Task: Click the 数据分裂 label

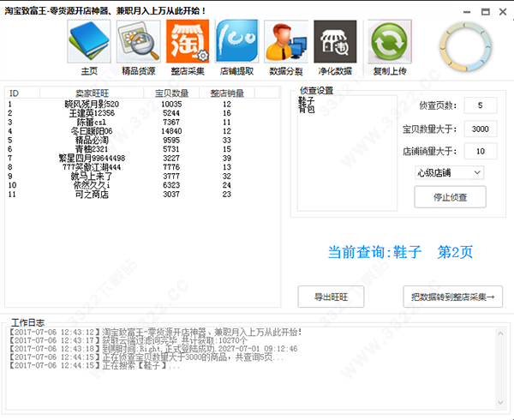Action: point(286,71)
